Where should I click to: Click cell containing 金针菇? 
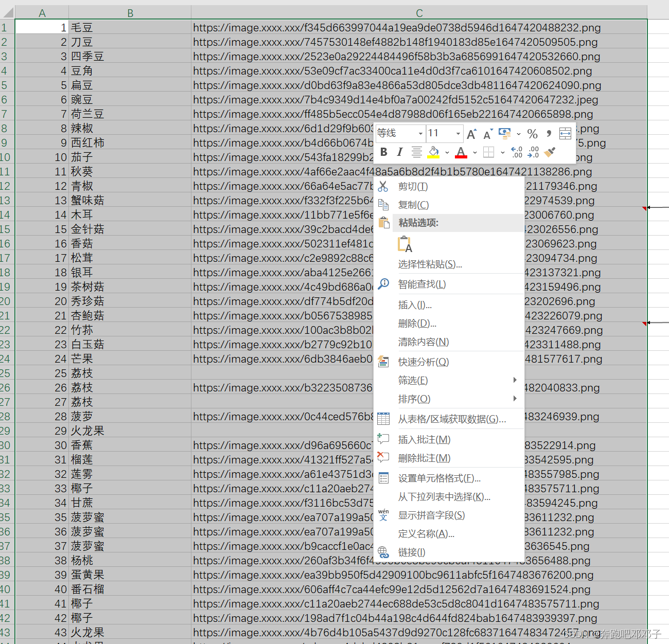(x=130, y=229)
